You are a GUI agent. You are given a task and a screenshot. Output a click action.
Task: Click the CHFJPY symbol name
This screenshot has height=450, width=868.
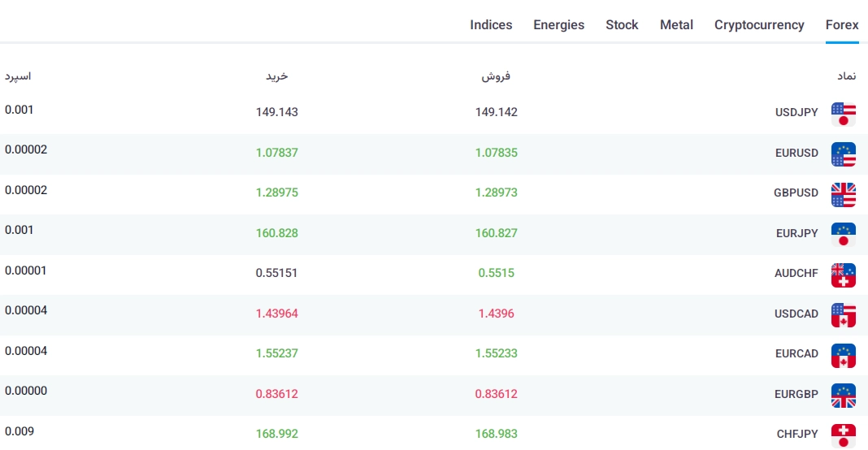click(x=797, y=434)
